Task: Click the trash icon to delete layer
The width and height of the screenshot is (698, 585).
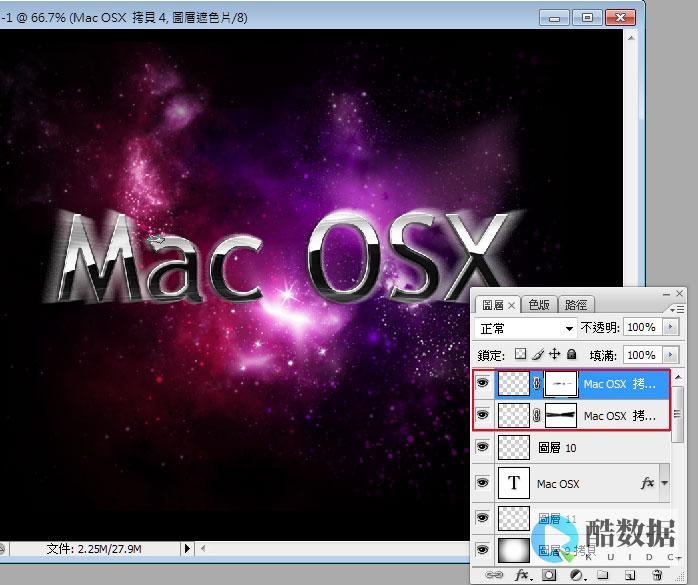Action: coord(657,575)
